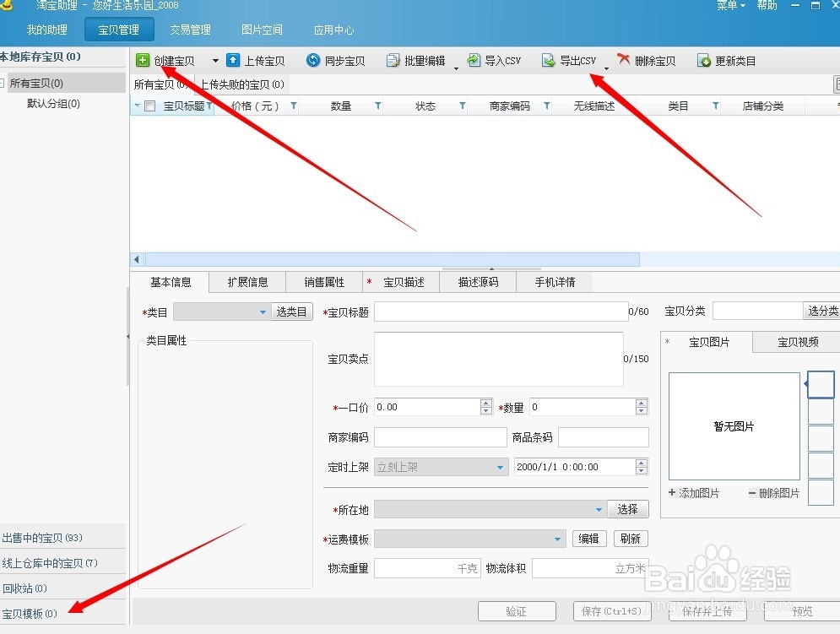Click the 添加图片 plus link
Screen dimensions: 840x634
point(694,492)
